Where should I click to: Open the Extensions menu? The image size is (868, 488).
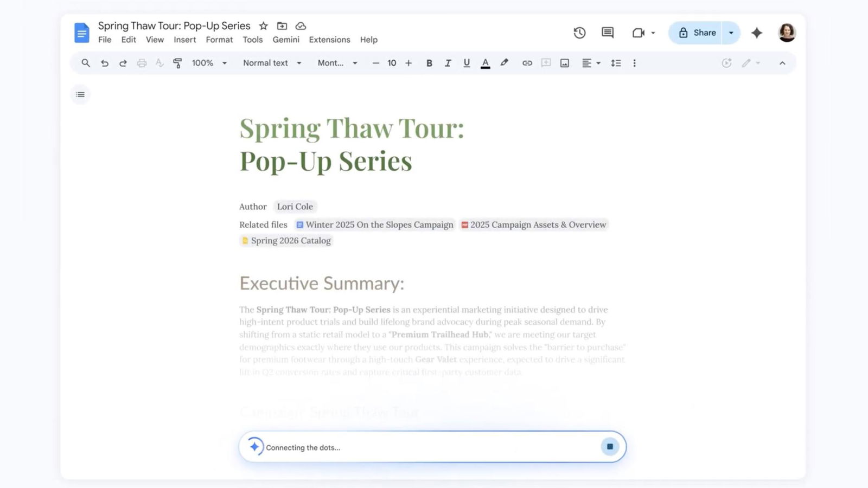pos(329,40)
